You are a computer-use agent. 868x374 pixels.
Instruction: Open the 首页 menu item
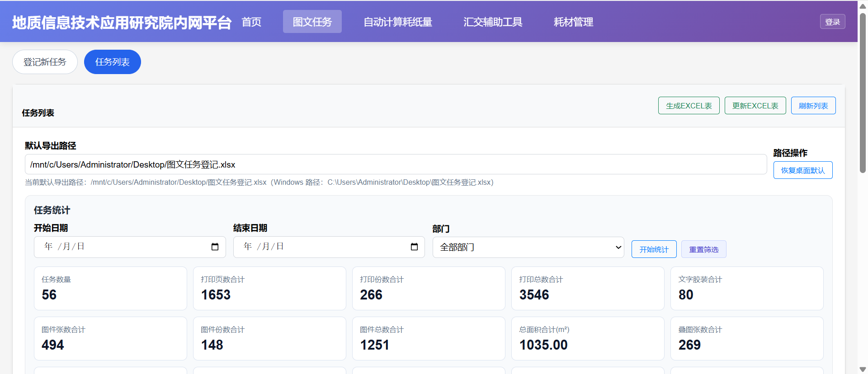251,22
